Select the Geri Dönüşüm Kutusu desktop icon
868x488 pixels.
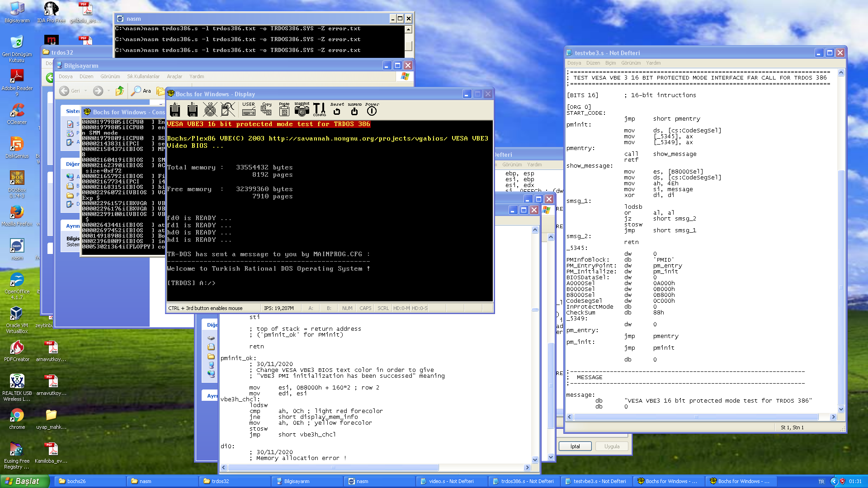coord(17,49)
